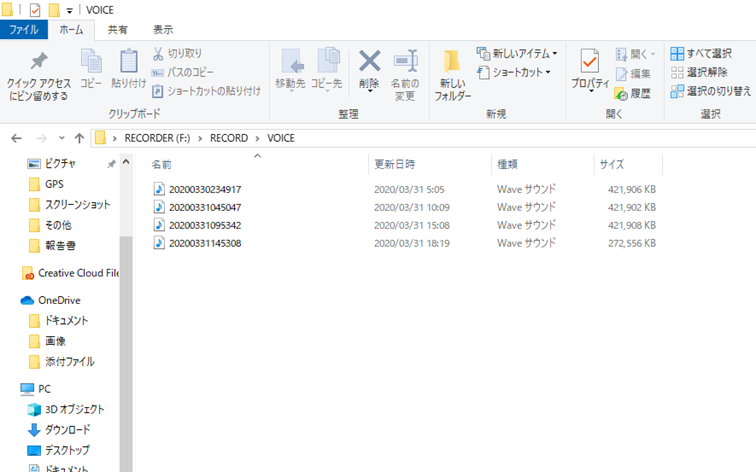Screen dimensions: 756x472
Task: Click Edit (編集) in ribbon
Action: 633,74
